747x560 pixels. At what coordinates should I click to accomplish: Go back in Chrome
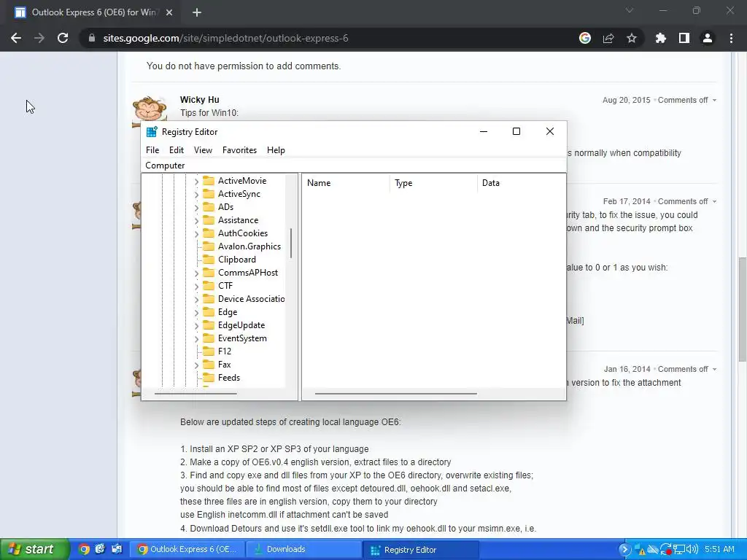(x=16, y=38)
